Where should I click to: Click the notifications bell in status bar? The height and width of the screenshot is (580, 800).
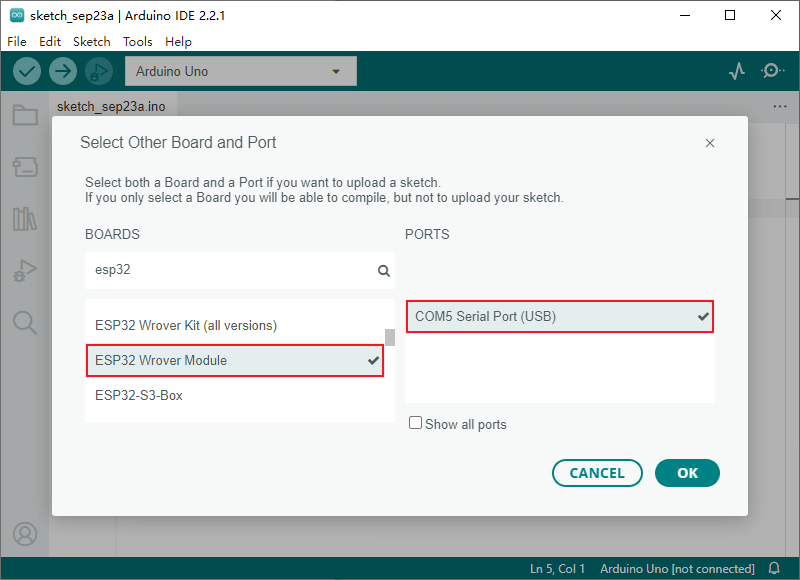774,568
